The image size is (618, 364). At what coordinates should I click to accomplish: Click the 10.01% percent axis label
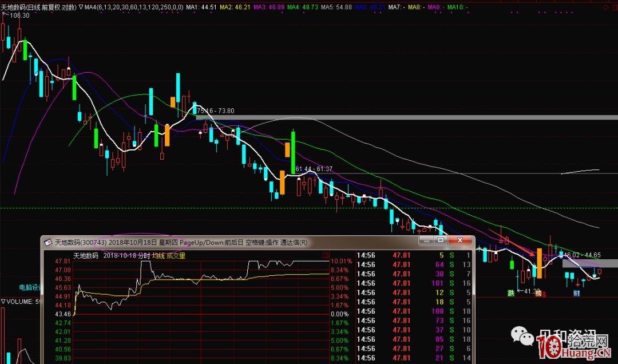pyautogui.click(x=341, y=261)
